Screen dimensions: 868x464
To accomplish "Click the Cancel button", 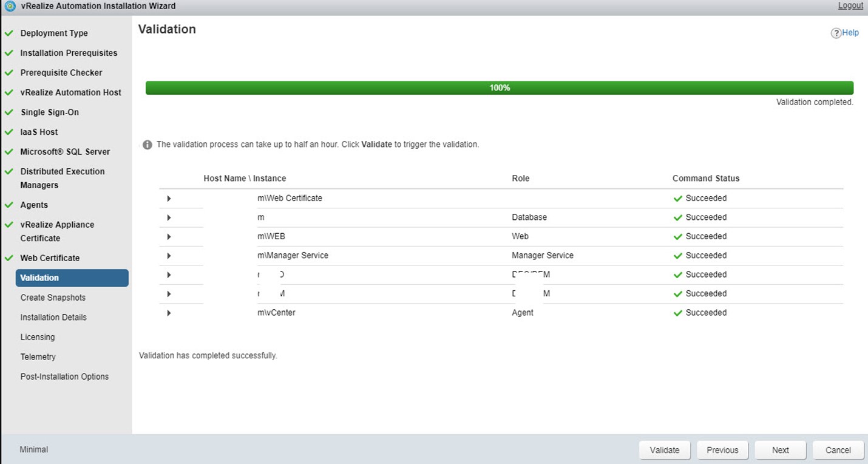I will coord(838,450).
